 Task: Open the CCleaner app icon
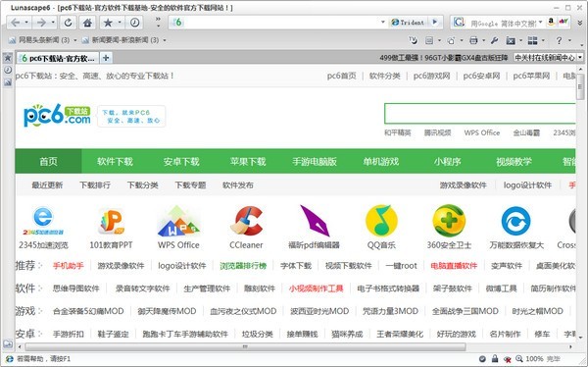pos(246,221)
